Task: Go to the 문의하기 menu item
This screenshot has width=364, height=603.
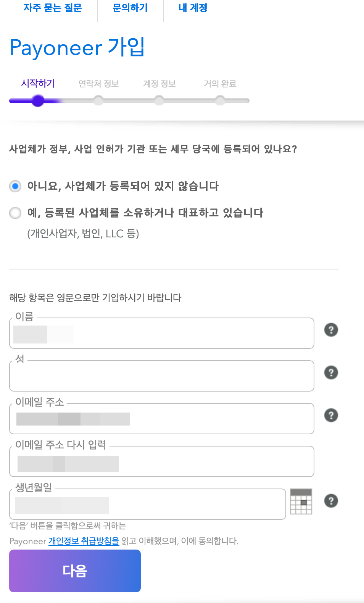Action: pos(130,8)
